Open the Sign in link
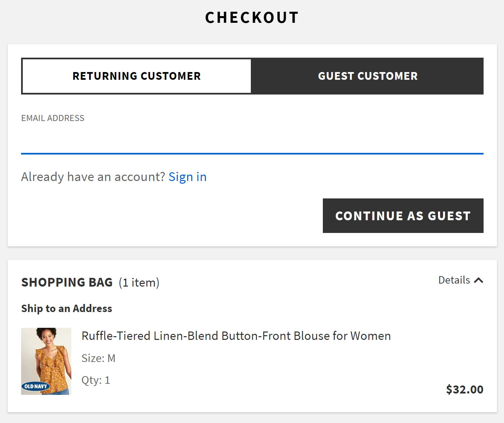The image size is (504, 423). click(187, 177)
